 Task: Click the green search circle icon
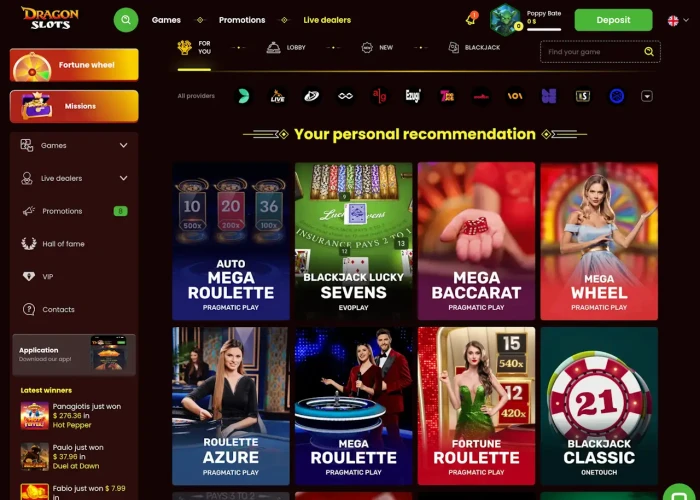pos(126,20)
